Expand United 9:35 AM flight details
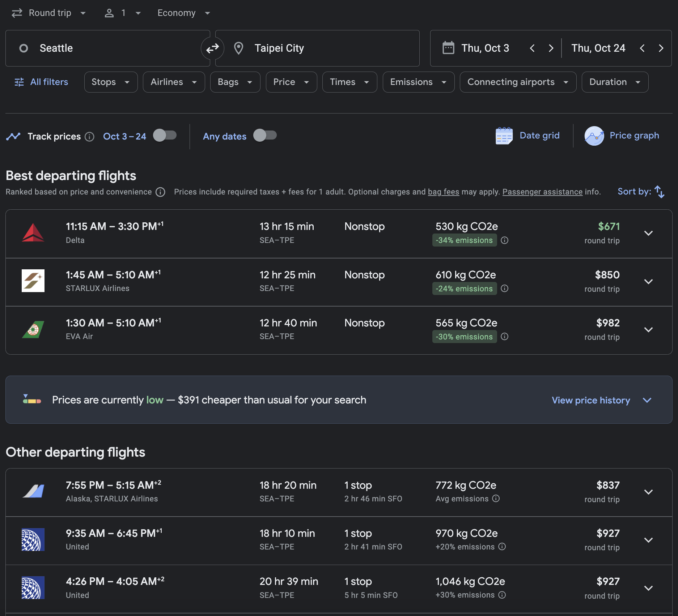The width and height of the screenshot is (678, 616). pyautogui.click(x=648, y=540)
